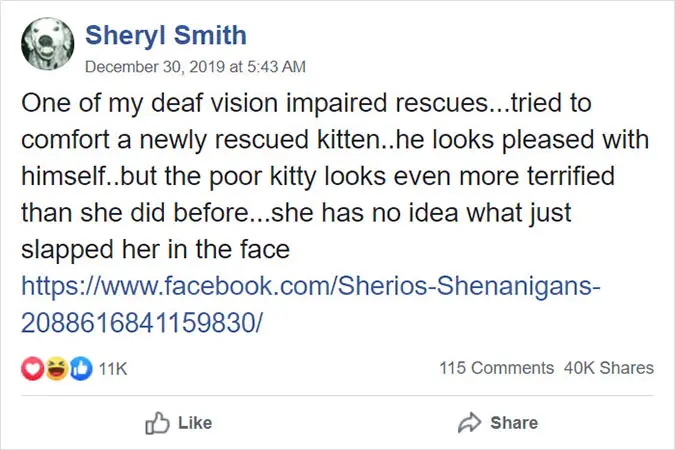675x450 pixels.
Task: Click the curved arrow Share icon
Action: click(469, 423)
